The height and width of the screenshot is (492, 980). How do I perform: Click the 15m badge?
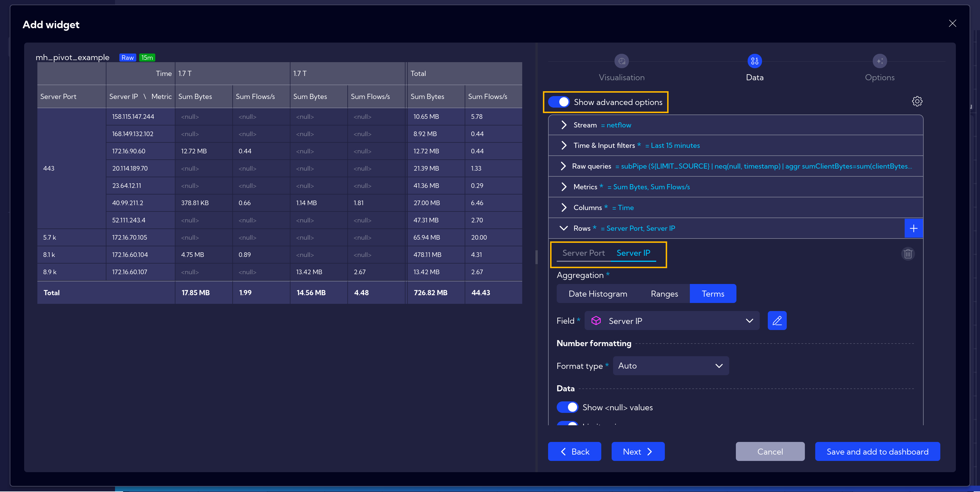point(147,58)
